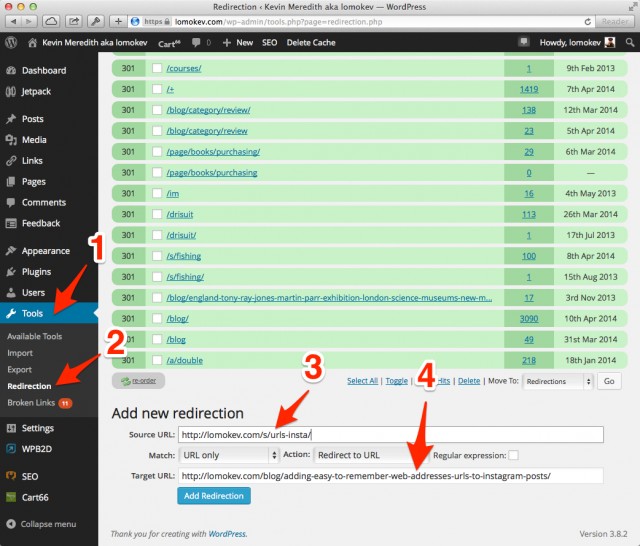Click the Appearance brush icon

coord(11,251)
